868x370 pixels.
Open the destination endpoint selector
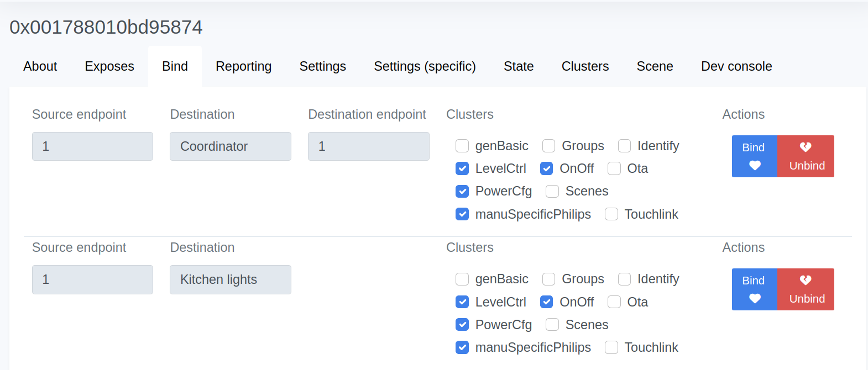[368, 146]
